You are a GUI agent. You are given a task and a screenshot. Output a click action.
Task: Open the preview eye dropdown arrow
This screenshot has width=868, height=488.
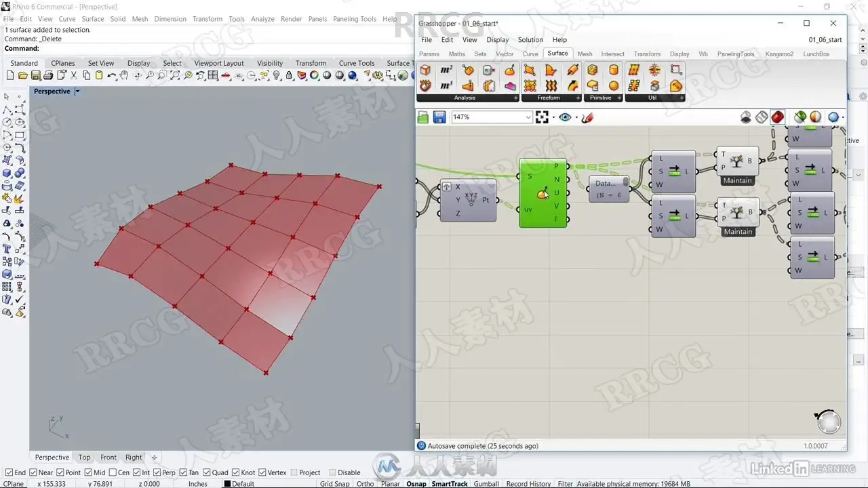point(576,117)
